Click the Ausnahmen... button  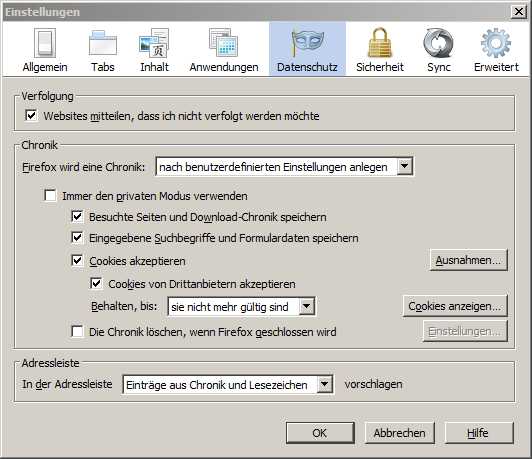(468, 260)
